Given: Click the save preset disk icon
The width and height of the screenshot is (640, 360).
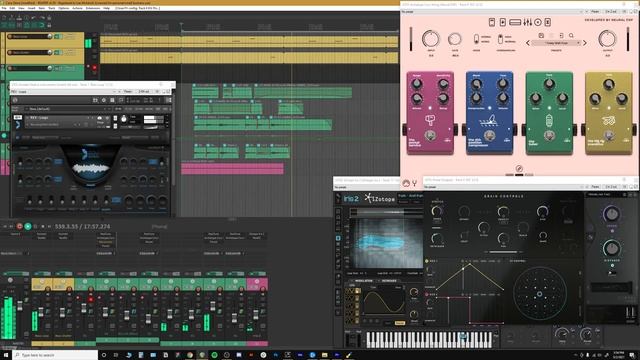Looking at the screenshot, I should [x=541, y=36].
